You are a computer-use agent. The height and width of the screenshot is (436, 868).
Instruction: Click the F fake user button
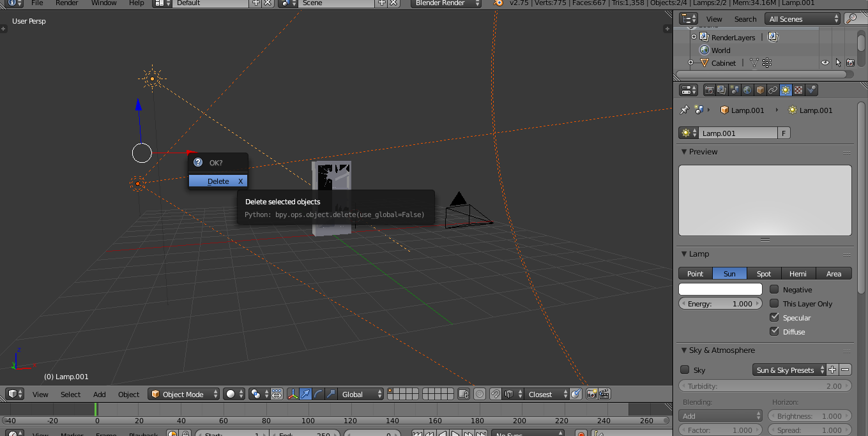(784, 133)
